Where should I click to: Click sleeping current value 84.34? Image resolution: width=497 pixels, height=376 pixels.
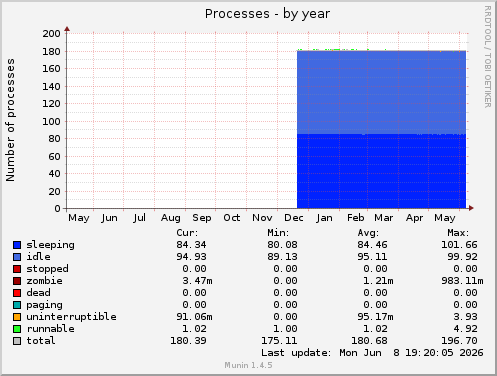191,245
